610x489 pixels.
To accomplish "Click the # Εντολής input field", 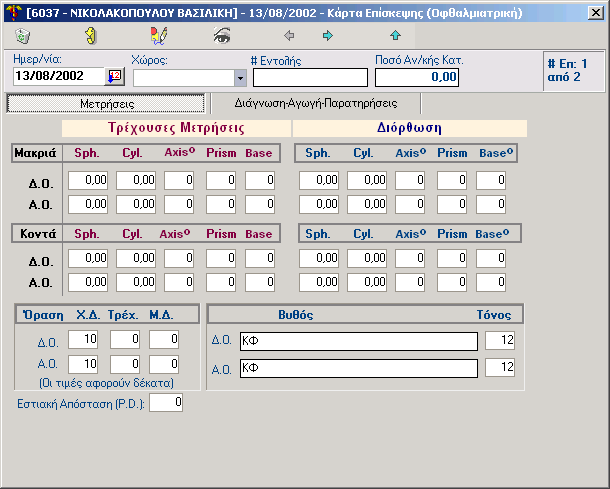I will (x=310, y=77).
